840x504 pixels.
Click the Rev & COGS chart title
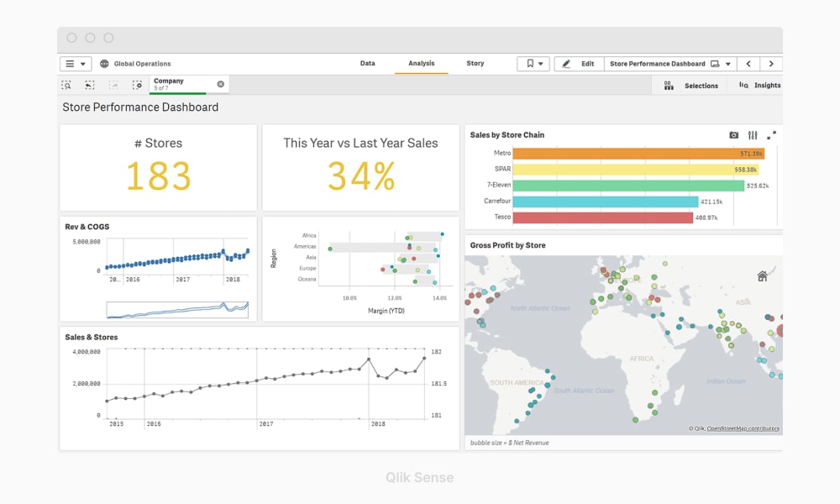coord(87,227)
